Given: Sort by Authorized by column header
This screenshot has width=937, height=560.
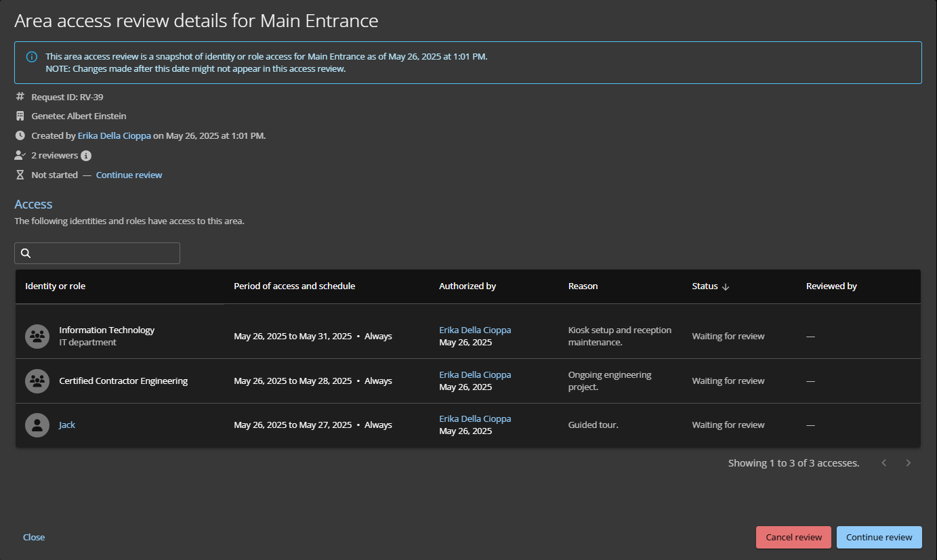Looking at the screenshot, I should tap(467, 286).
